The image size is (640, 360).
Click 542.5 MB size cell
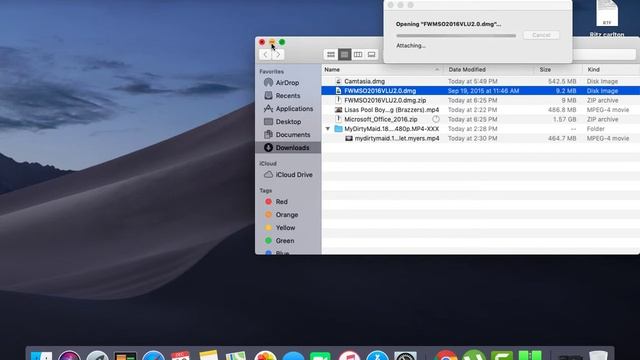point(562,81)
